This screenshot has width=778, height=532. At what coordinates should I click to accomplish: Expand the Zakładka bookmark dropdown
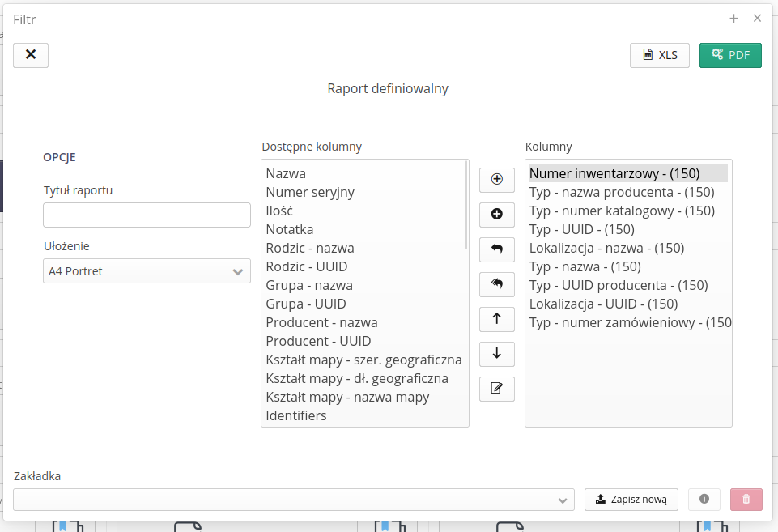pyautogui.click(x=294, y=500)
